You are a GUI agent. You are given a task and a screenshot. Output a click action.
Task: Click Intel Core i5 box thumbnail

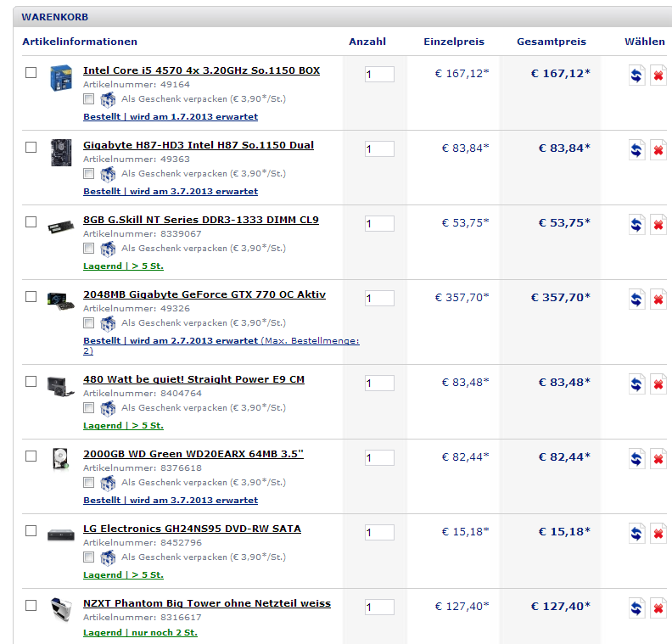click(61, 77)
